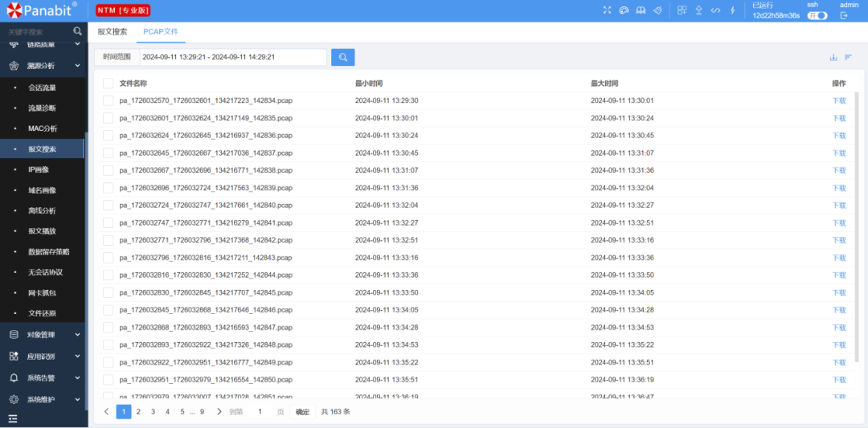This screenshot has width=868, height=428.
Task: Go to previous page arrow in pagination
Action: [x=107, y=411]
